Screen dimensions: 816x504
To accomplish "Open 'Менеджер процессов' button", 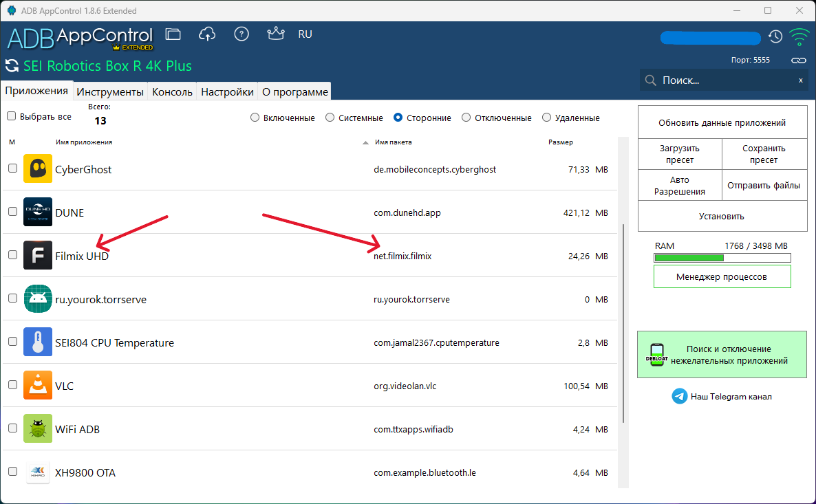I will coord(722,276).
